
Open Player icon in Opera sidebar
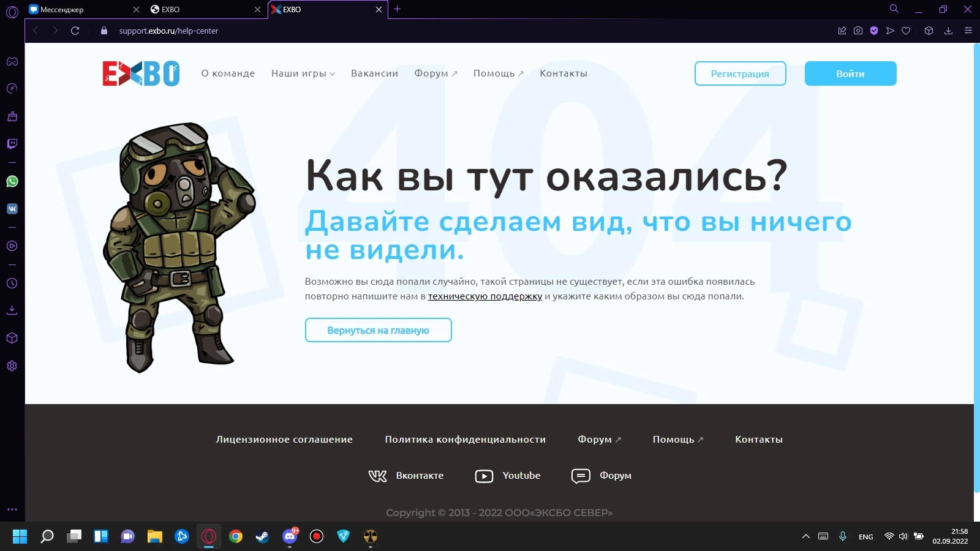coord(12,246)
